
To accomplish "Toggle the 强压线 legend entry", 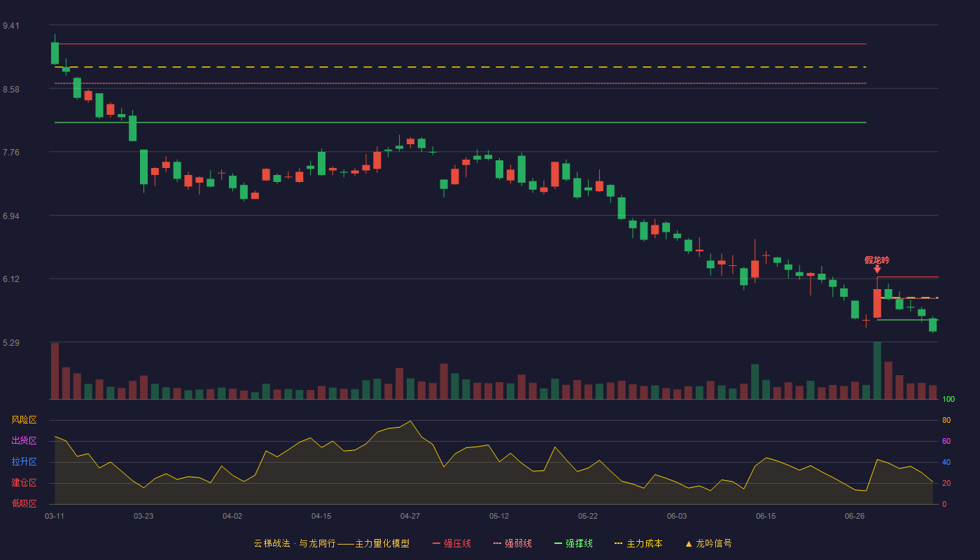I will (x=451, y=543).
